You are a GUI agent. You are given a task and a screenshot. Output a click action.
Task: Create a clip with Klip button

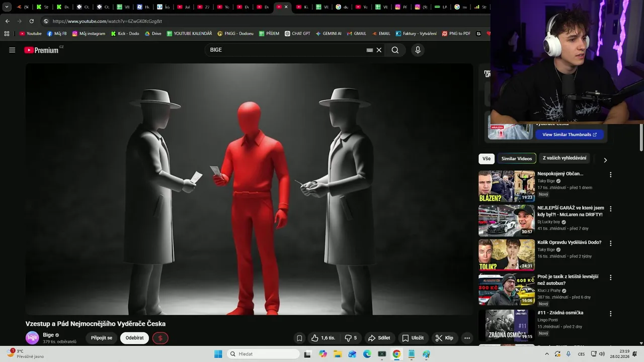point(444,338)
